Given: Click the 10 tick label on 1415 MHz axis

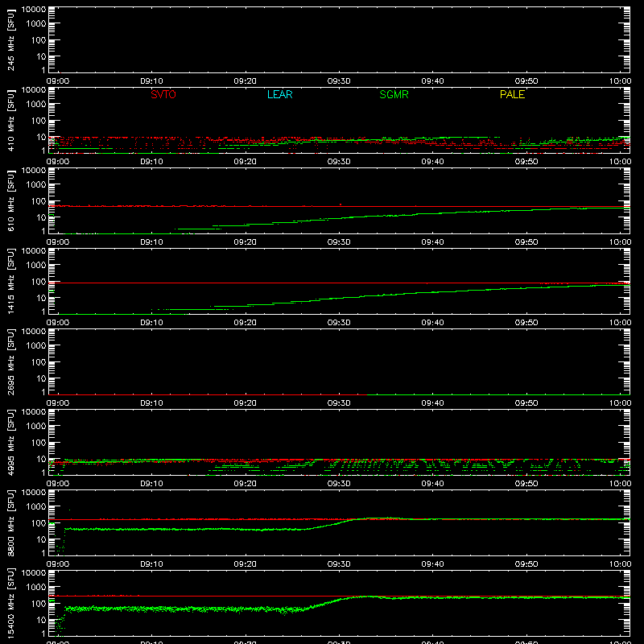Looking at the screenshot, I should [x=42, y=298].
